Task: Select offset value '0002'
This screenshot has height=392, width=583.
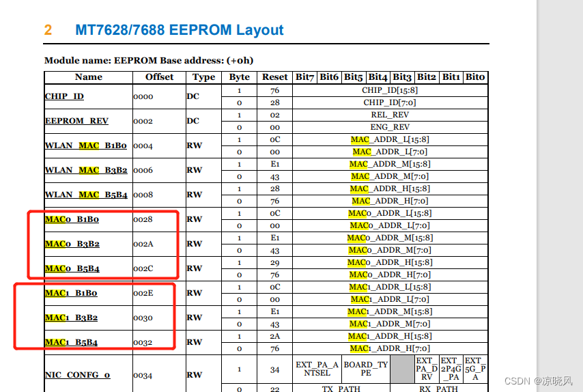Action: pyautogui.click(x=143, y=122)
